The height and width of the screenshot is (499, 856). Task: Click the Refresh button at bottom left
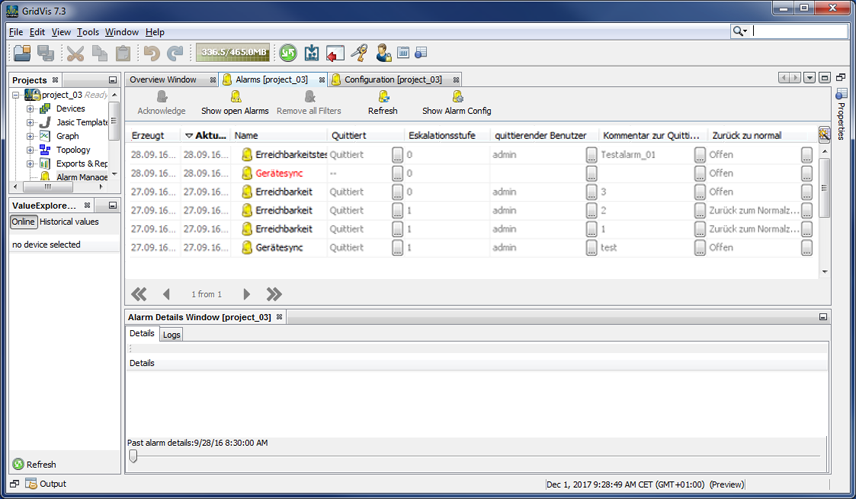tap(35, 465)
